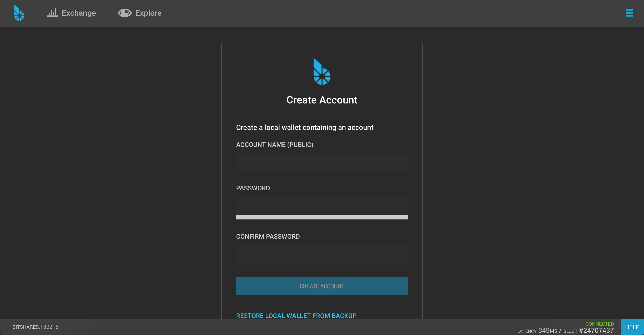Open the Exchange menu item
Screen dimensions: 644x335
pos(72,13)
